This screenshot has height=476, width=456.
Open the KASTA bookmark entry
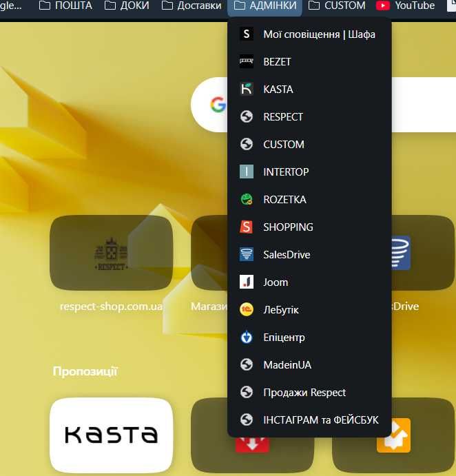click(x=309, y=90)
